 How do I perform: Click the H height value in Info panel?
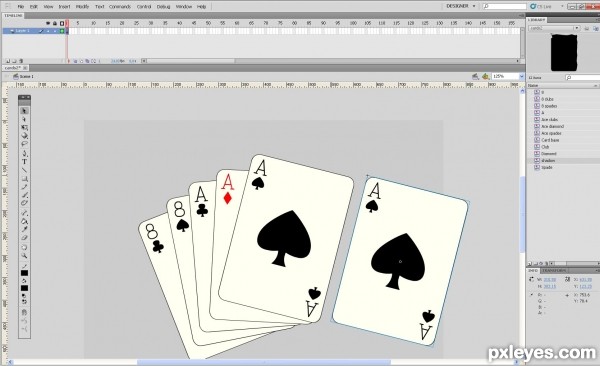(549, 286)
